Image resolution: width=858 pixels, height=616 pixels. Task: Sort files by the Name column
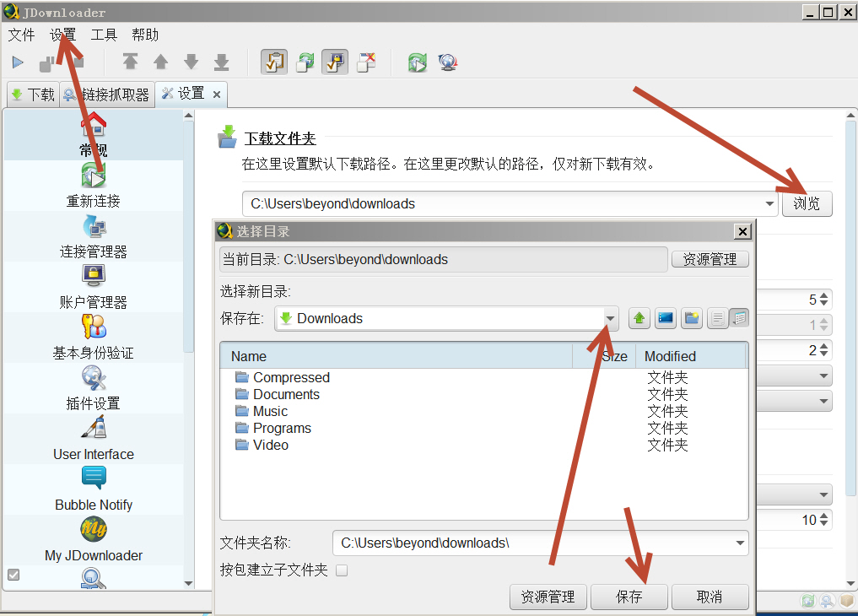(397, 356)
